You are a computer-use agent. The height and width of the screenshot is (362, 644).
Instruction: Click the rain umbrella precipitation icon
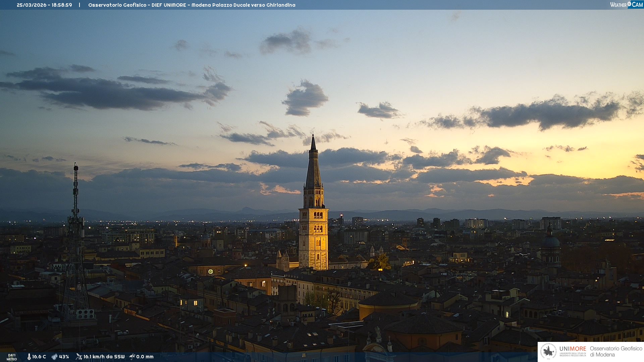point(132,357)
